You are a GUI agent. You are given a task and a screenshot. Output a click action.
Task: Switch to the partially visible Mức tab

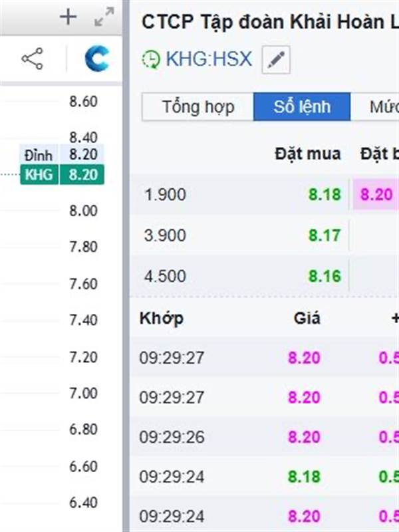point(375,107)
